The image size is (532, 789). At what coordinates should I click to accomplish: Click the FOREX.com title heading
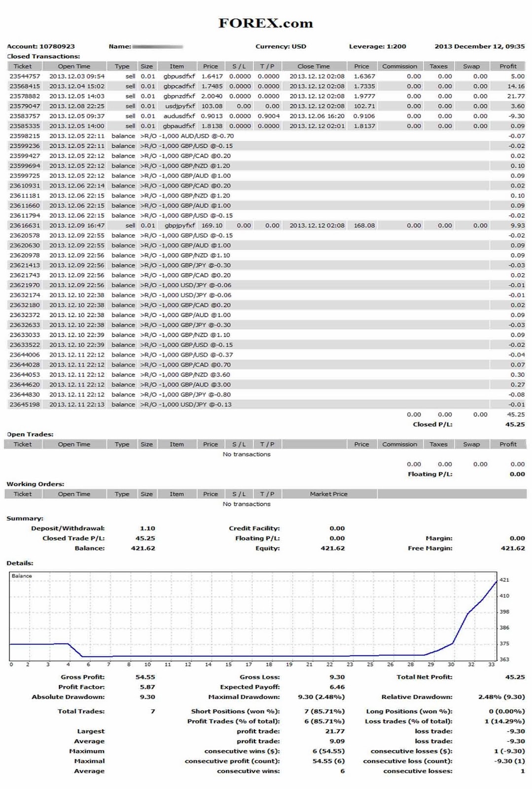click(x=265, y=23)
